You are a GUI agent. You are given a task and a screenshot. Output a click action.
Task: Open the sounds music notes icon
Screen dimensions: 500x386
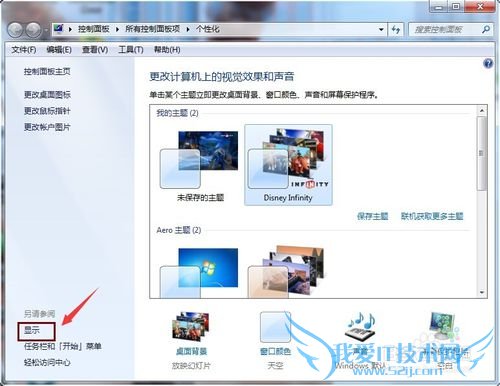[361, 326]
